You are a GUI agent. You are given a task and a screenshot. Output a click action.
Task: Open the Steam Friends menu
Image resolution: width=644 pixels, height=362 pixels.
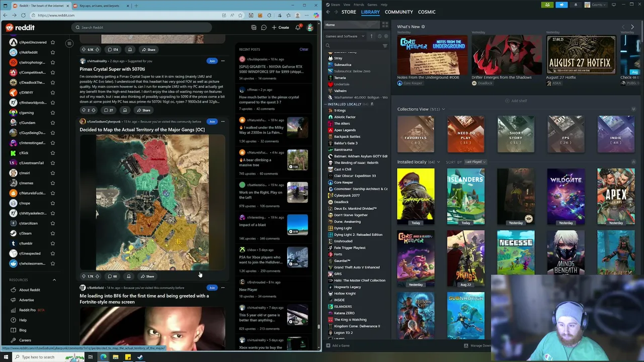point(359,5)
